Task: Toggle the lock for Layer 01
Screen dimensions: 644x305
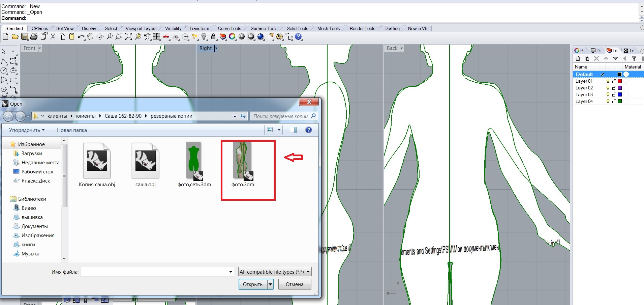Action: tap(614, 81)
